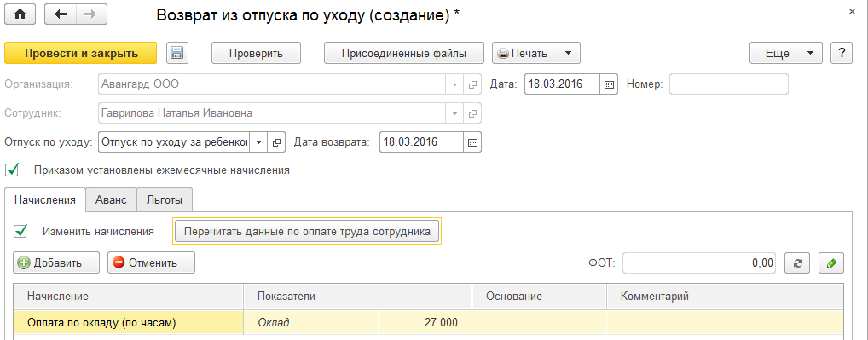Click Провести и закрыть button
This screenshot has width=868, height=340.
[x=81, y=53]
